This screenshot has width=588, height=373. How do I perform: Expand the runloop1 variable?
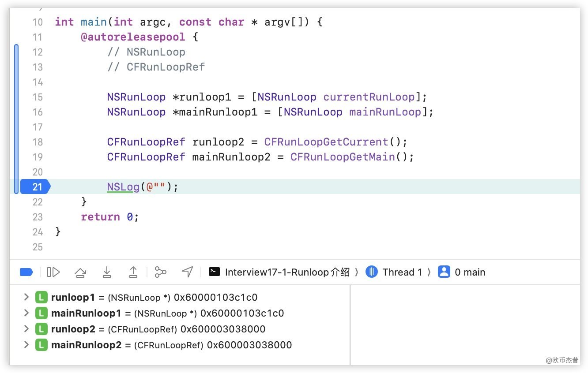26,298
